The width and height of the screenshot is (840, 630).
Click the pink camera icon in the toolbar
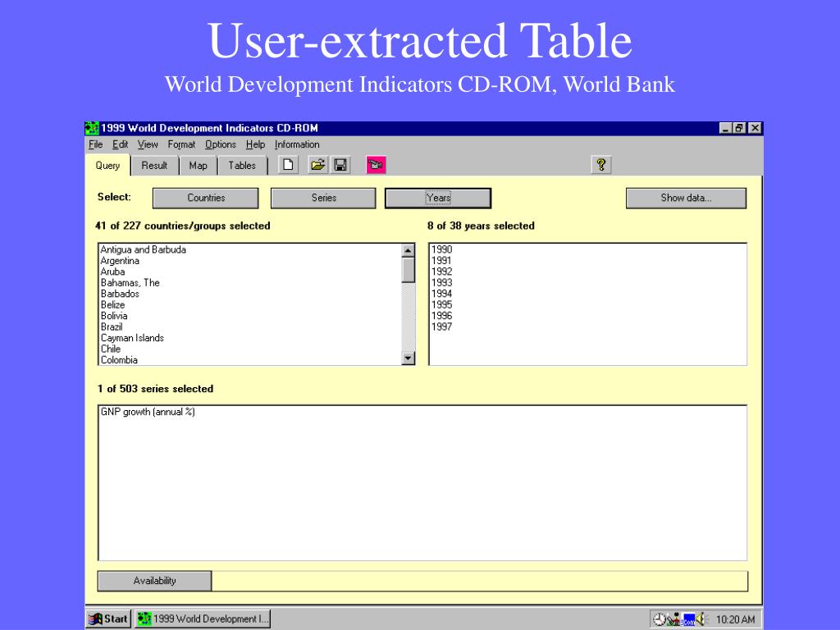click(x=376, y=165)
